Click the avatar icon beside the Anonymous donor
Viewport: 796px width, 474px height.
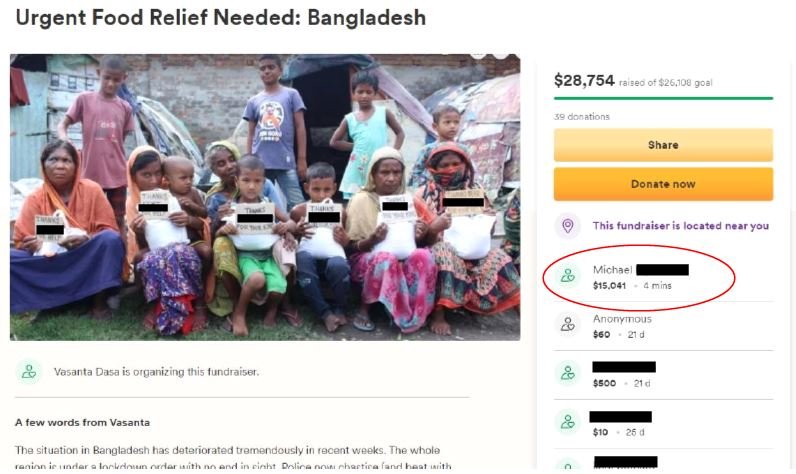point(568,325)
